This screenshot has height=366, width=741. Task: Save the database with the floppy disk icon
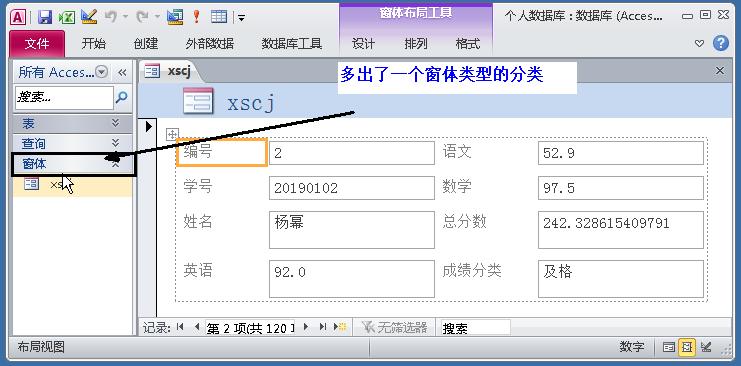tap(45, 17)
